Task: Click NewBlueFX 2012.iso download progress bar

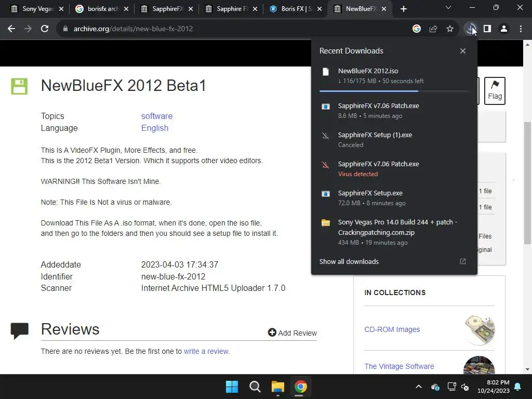Action: coord(394,91)
